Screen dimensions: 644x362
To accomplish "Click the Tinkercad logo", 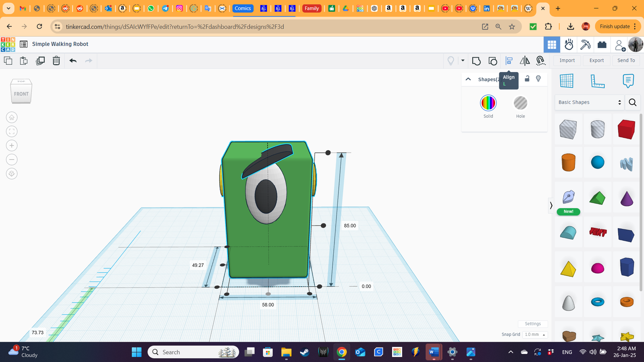I will coord(8,44).
